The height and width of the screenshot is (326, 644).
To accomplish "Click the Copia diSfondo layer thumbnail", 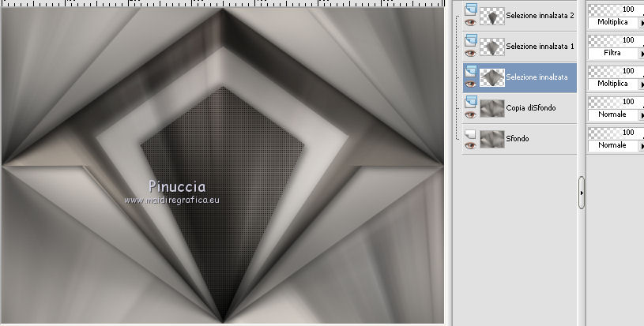I will coord(492,108).
